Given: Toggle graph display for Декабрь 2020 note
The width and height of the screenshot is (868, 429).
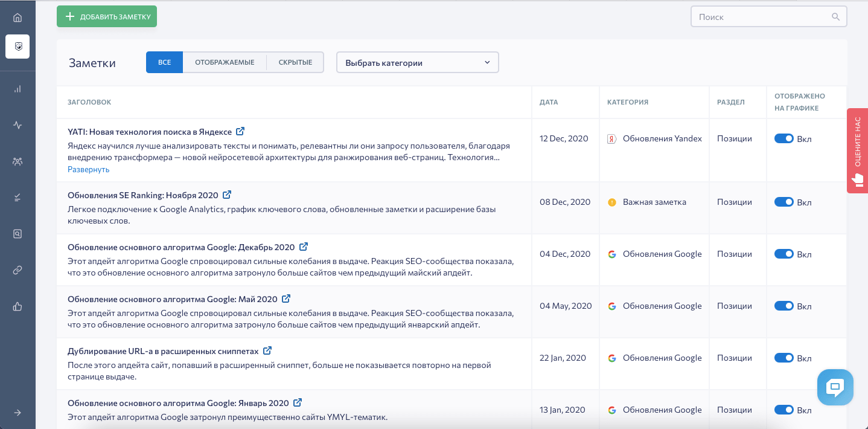Looking at the screenshot, I should [783, 254].
